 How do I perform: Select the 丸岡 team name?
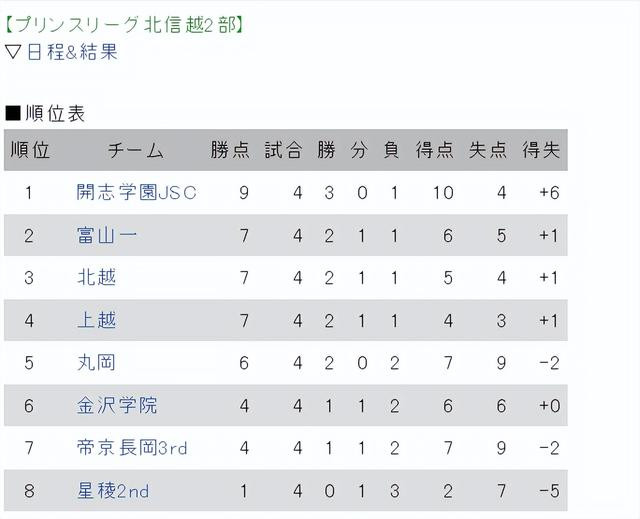[x=96, y=362]
